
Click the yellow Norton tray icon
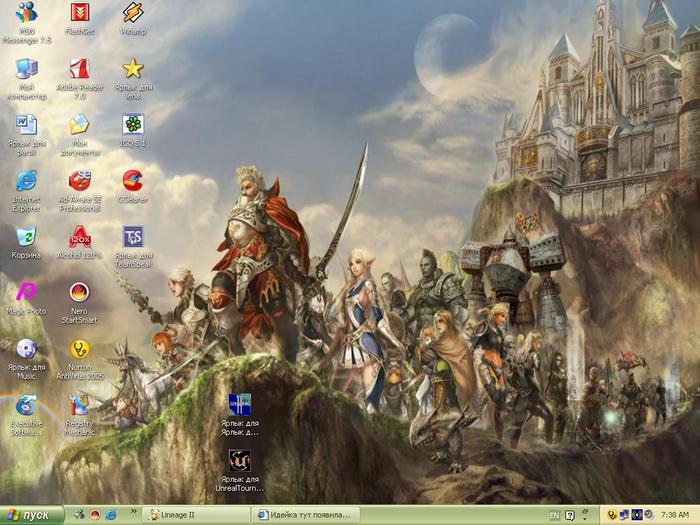coord(612,515)
